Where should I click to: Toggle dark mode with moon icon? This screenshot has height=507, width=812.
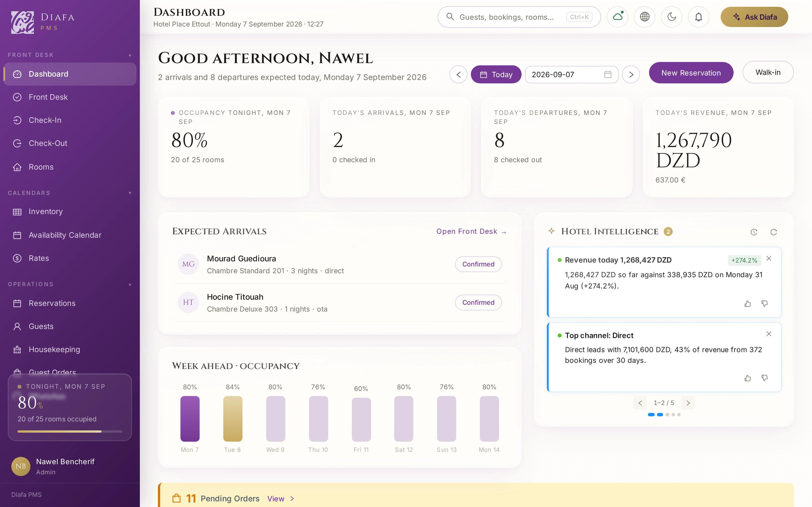coord(671,17)
